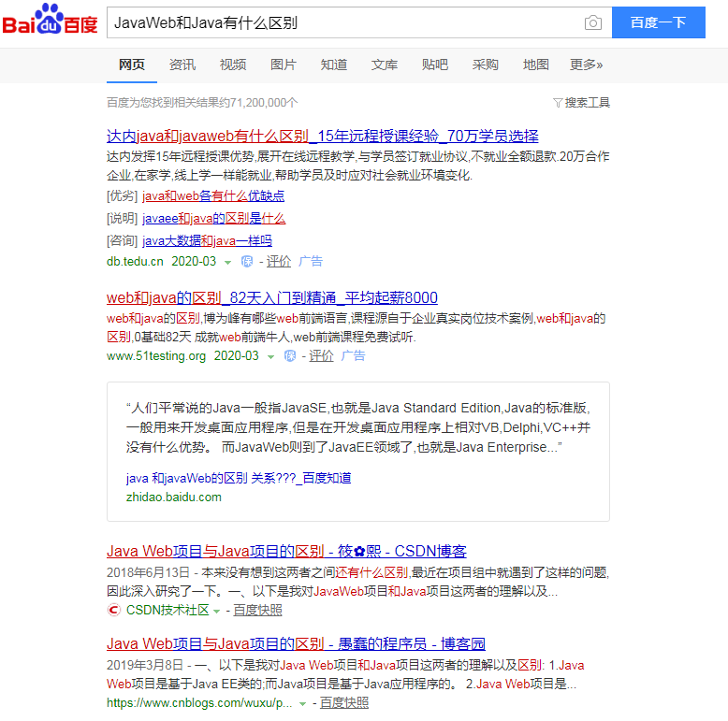Expand dropdown arrow next to 51testing.org date
Image resolution: width=728 pixels, height=721 pixels.
[270, 357]
